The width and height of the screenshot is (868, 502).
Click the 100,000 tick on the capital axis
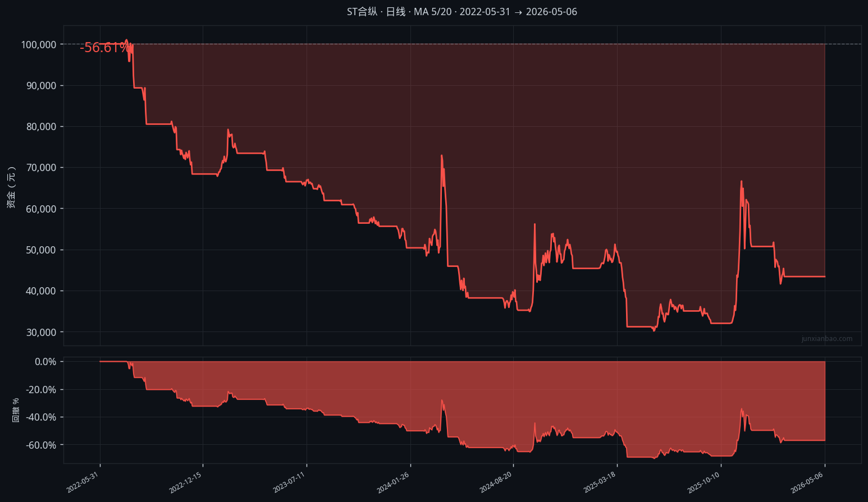pos(39,45)
